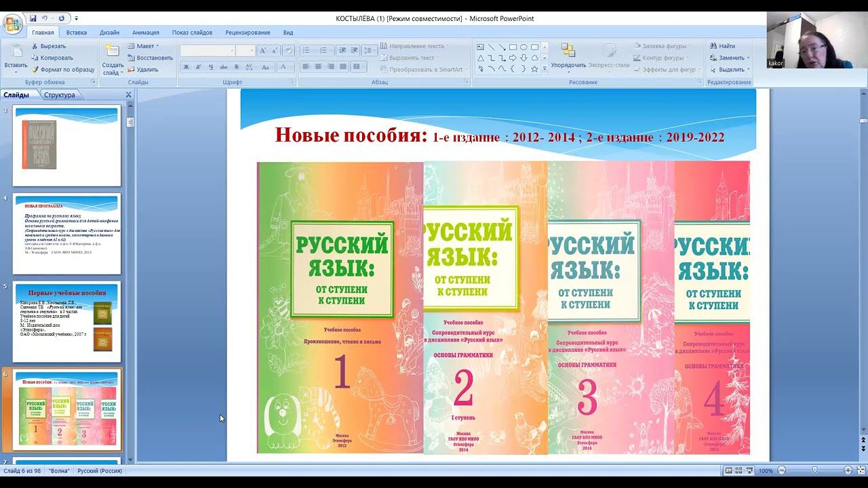The image size is (868, 488).
Task: Save the presentation via quick access
Action: (33, 18)
